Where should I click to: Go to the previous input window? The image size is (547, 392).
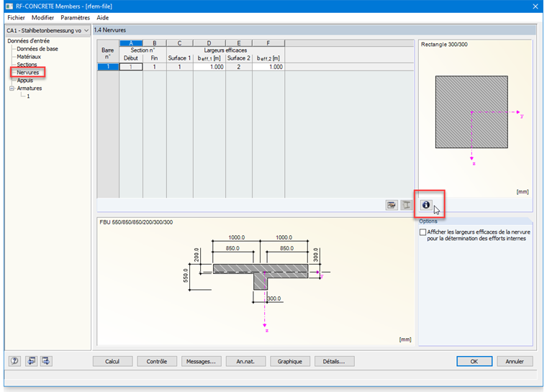(31, 361)
